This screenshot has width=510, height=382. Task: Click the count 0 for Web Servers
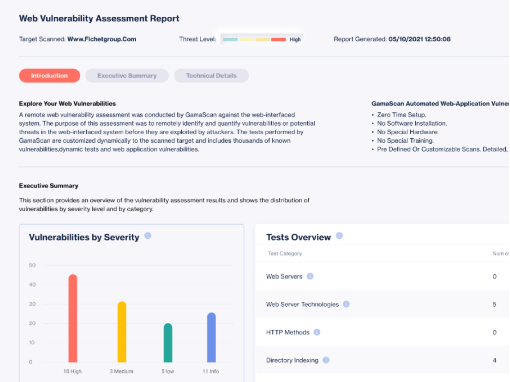click(494, 277)
